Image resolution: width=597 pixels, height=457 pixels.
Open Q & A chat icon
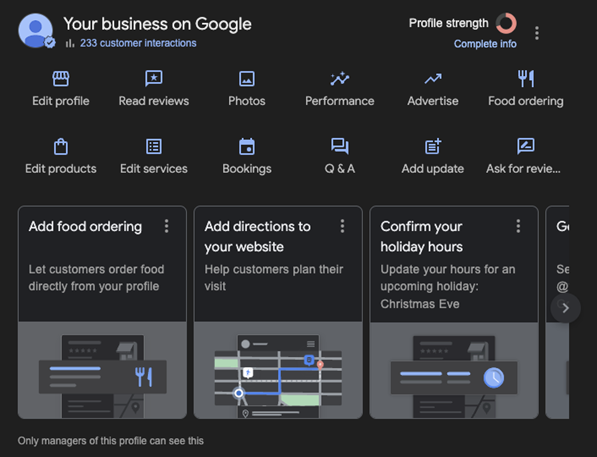(x=340, y=146)
